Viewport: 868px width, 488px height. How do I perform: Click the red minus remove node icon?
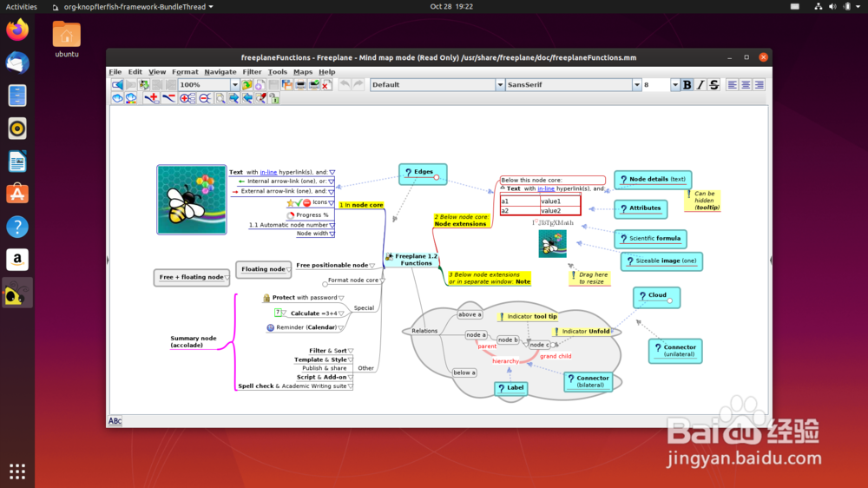point(169,99)
